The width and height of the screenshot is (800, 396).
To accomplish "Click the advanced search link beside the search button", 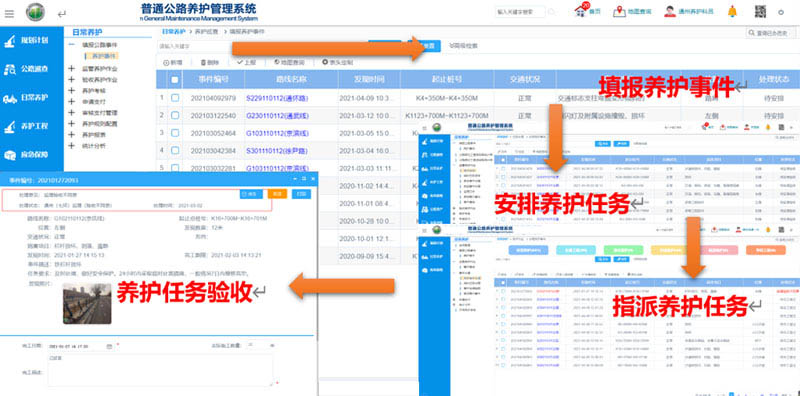I will pos(463,46).
